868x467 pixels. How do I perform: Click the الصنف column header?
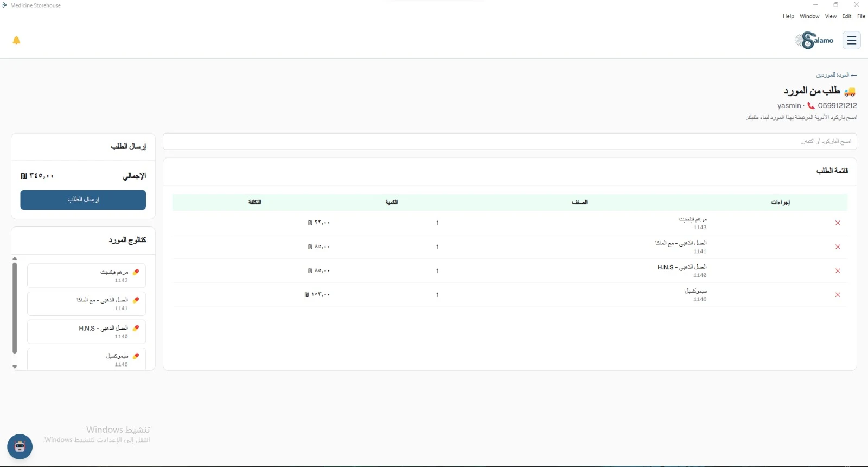(579, 203)
